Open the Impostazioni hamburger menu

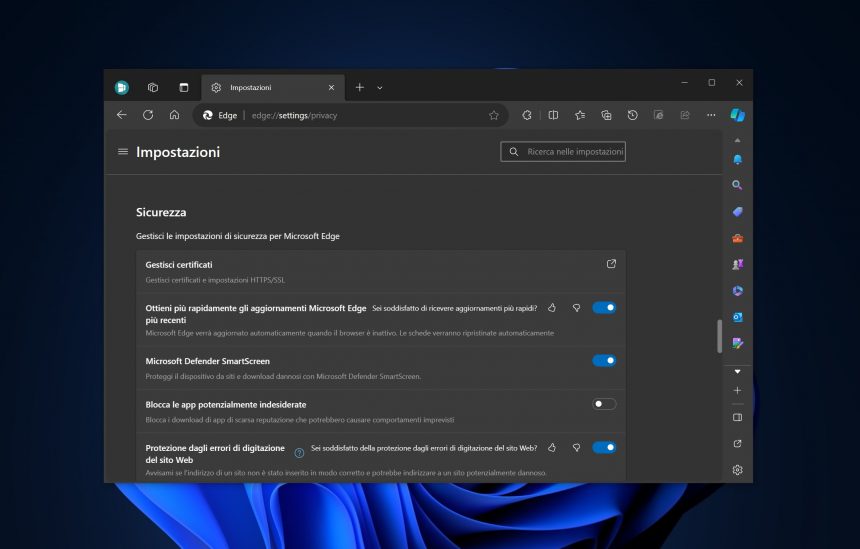pos(123,151)
